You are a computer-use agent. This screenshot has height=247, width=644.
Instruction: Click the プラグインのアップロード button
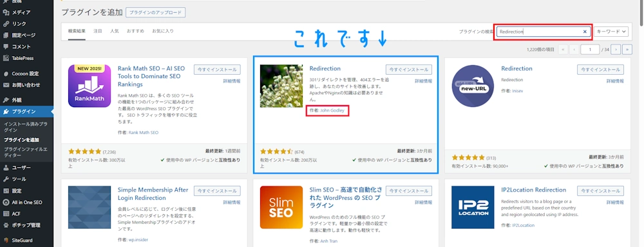point(156,13)
